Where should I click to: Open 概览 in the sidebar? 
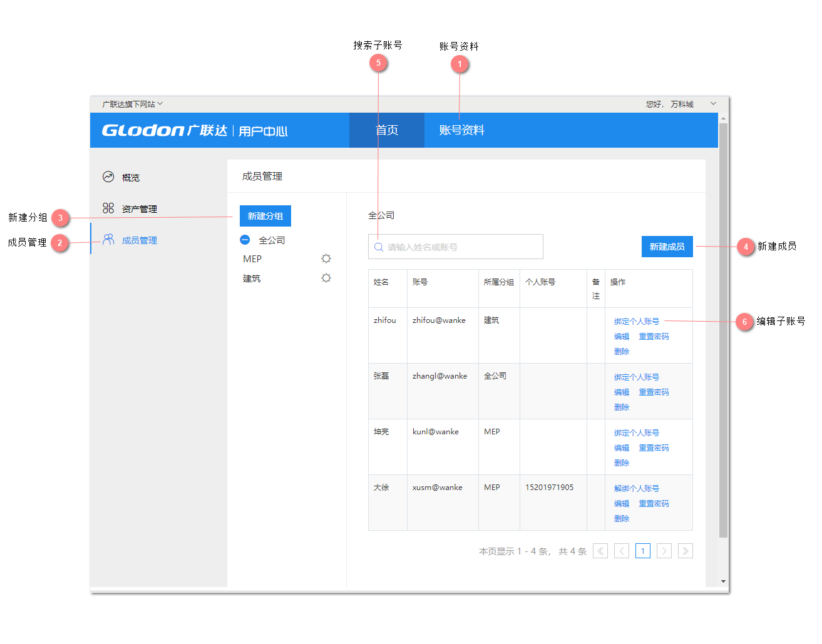(131, 178)
